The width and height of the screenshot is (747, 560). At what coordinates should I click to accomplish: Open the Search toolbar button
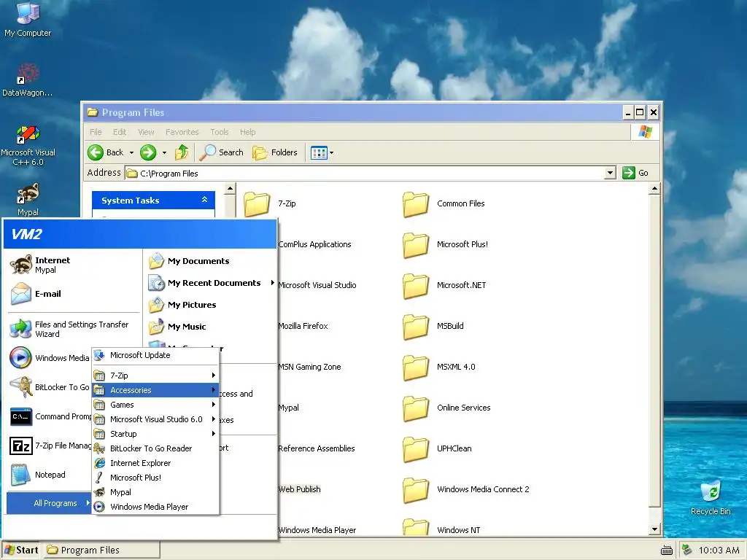pyautogui.click(x=222, y=152)
